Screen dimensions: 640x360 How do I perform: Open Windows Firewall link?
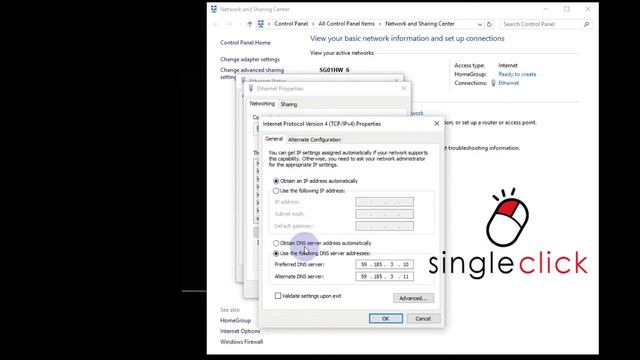point(241,342)
